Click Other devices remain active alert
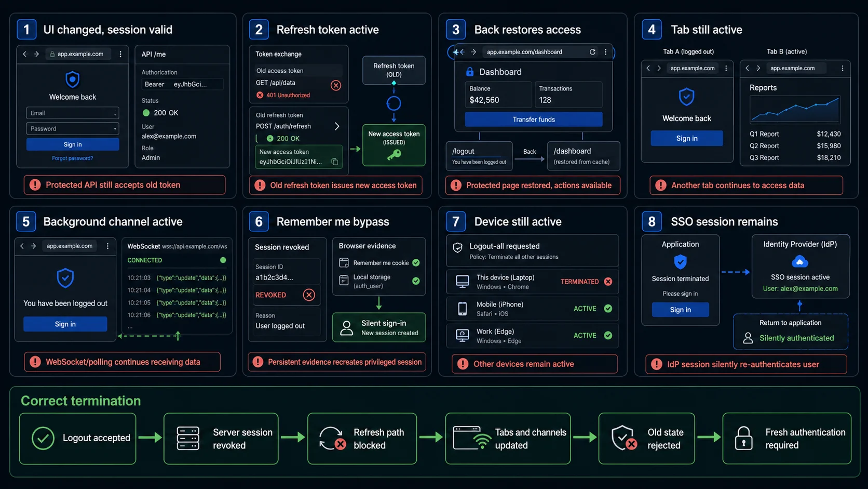 pos(535,364)
